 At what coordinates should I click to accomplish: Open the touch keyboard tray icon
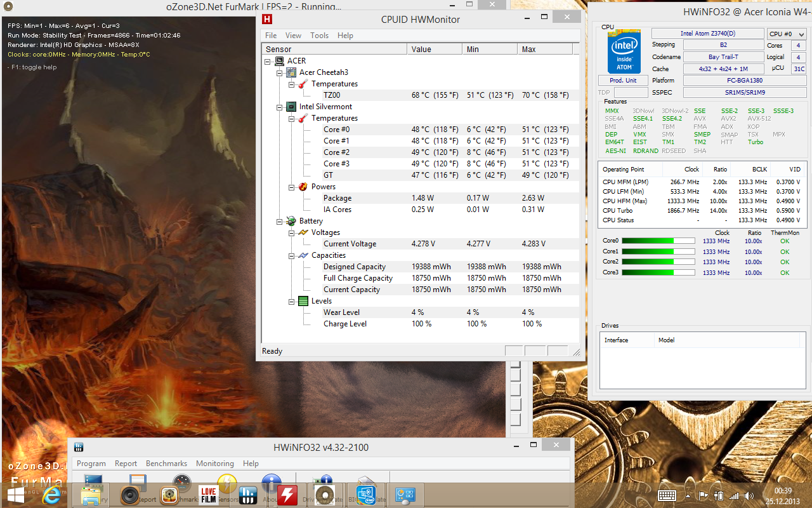pos(667,495)
